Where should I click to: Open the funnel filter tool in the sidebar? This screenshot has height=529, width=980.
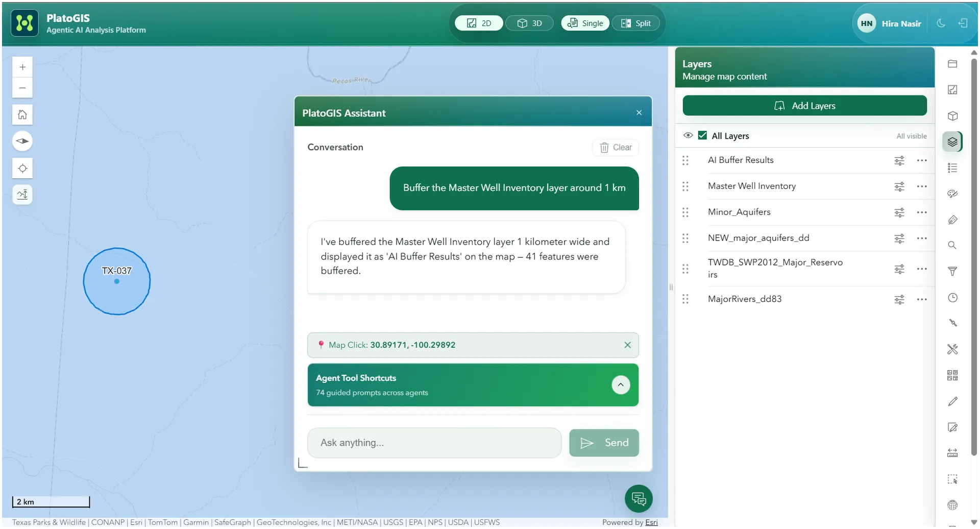tap(952, 272)
